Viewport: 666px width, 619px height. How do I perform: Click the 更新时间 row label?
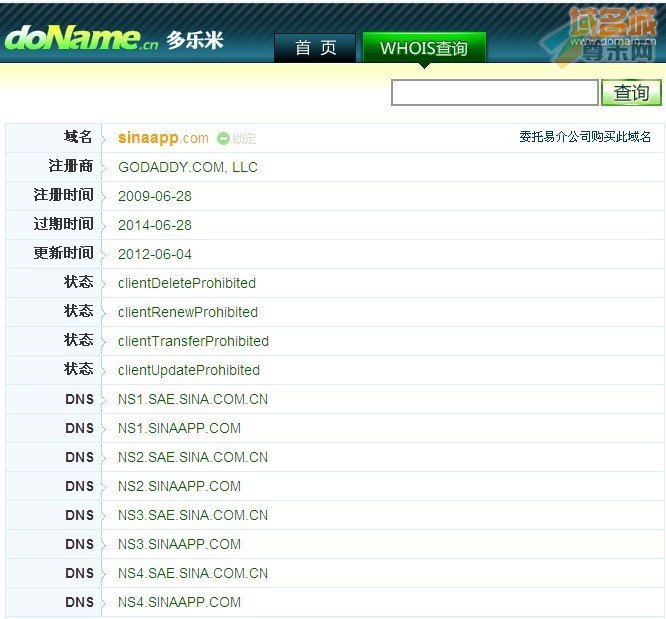point(64,253)
